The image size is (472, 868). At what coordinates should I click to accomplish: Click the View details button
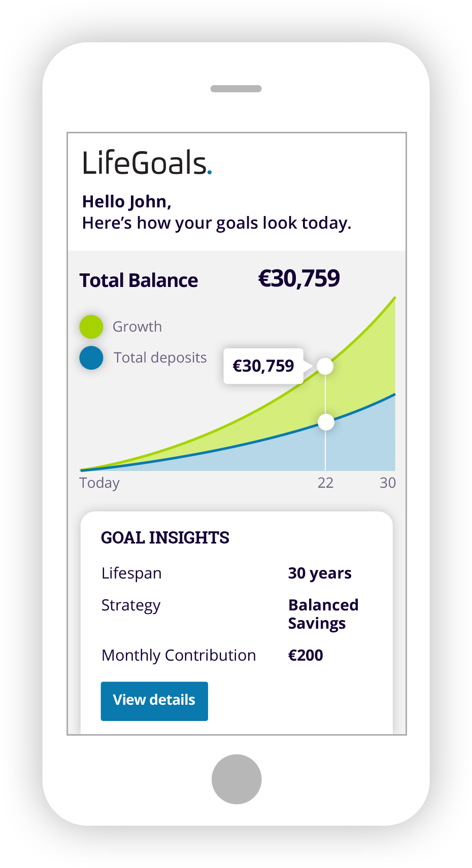(154, 701)
